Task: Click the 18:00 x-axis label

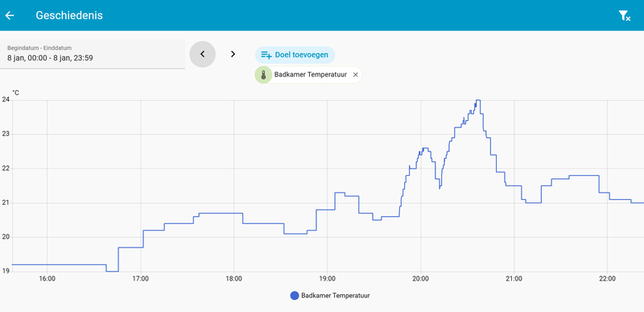Action: coord(233,279)
